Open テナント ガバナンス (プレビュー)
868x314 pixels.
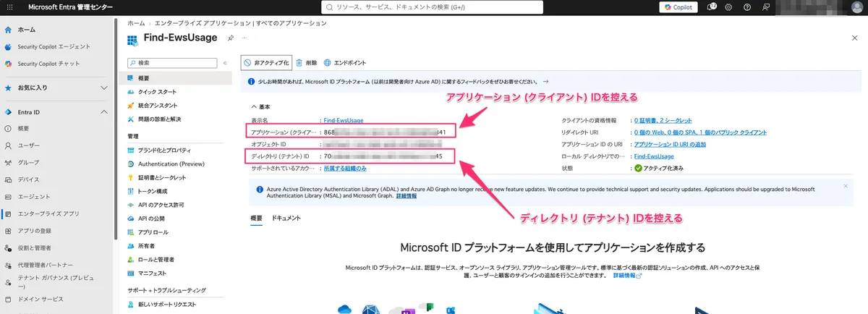(57, 281)
